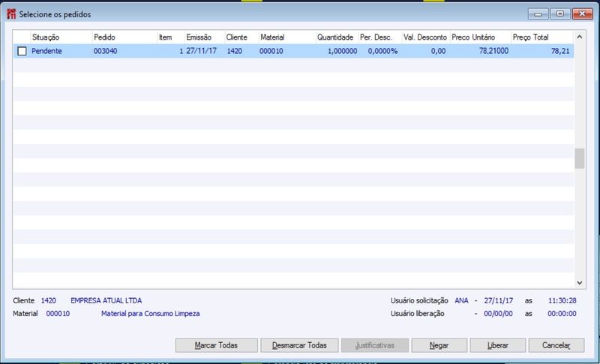Viewport: 600px width, 364px height.
Task: Click the 'Usuário liberação' label
Action: 418,314
